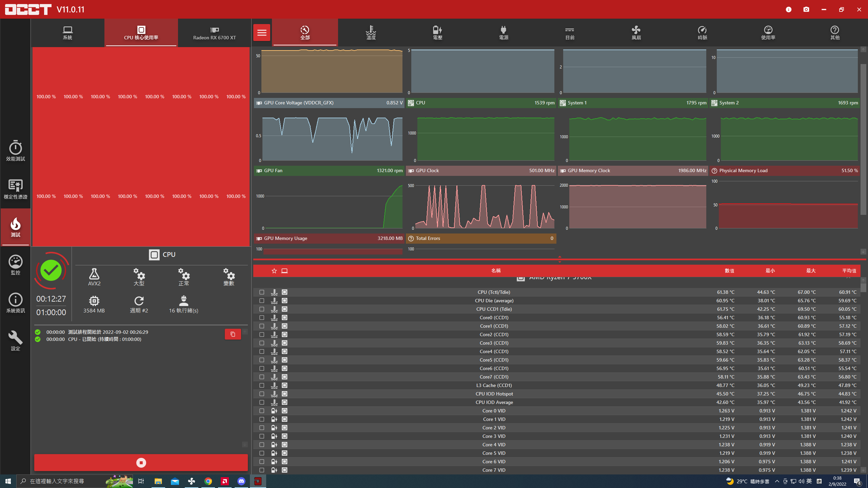Tick the checkbox for CPU Die (average)
868x488 pixels.
click(262, 301)
